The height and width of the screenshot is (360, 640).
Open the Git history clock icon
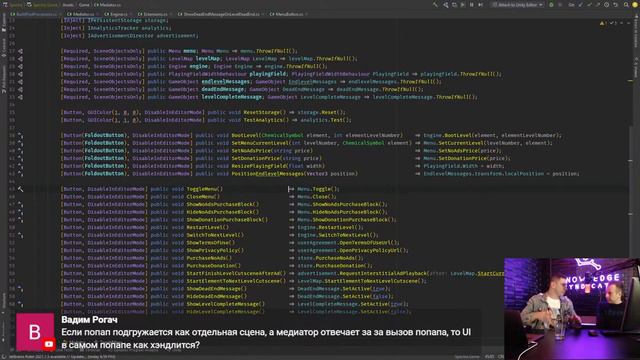[607, 5]
